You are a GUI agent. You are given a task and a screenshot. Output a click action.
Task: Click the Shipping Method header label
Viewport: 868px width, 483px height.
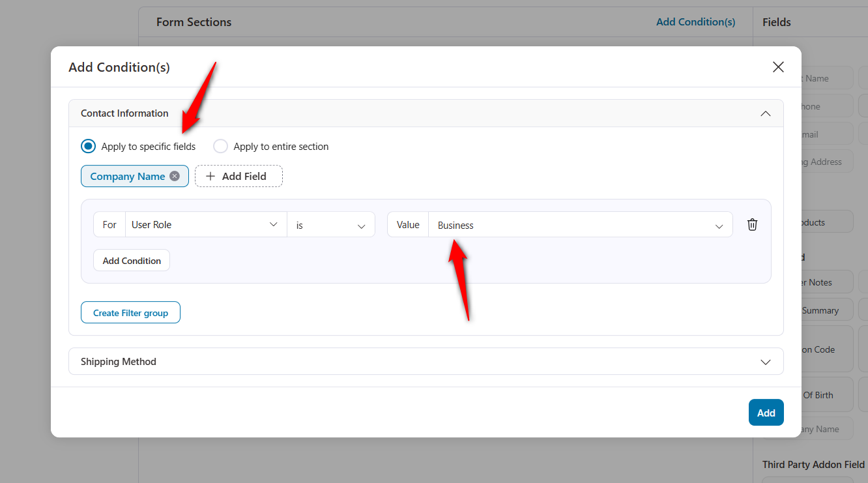coord(119,362)
